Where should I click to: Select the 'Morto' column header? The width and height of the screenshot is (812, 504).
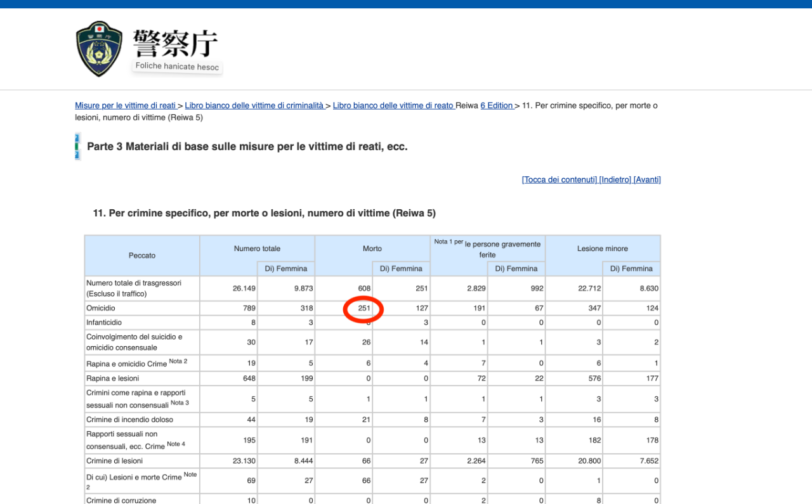click(372, 249)
